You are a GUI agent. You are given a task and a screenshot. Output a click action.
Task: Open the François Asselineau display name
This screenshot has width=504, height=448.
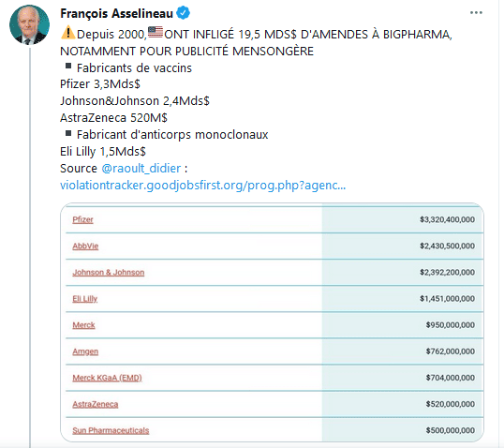coord(116,13)
